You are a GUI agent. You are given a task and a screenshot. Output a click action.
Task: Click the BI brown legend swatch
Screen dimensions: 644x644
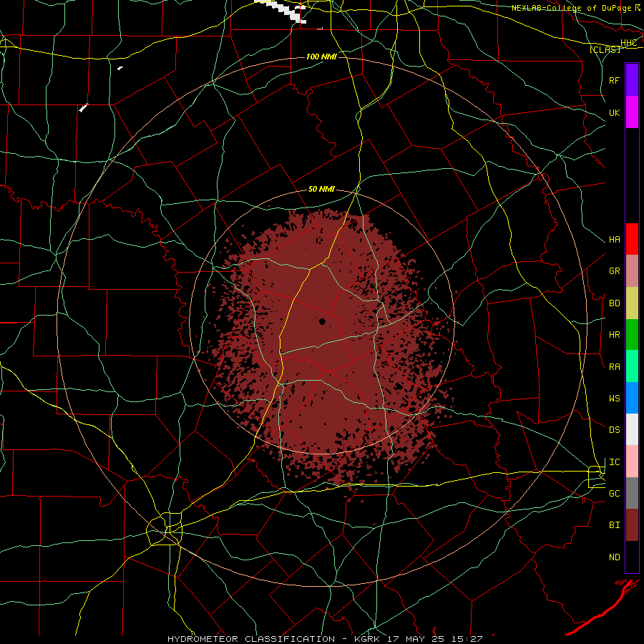pos(632,525)
